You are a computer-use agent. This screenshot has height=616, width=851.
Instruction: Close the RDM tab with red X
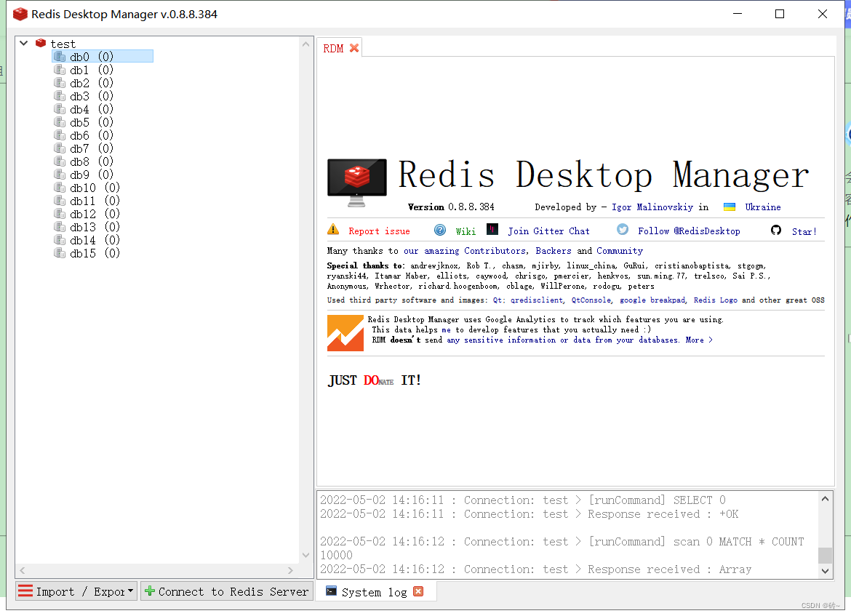coord(354,48)
